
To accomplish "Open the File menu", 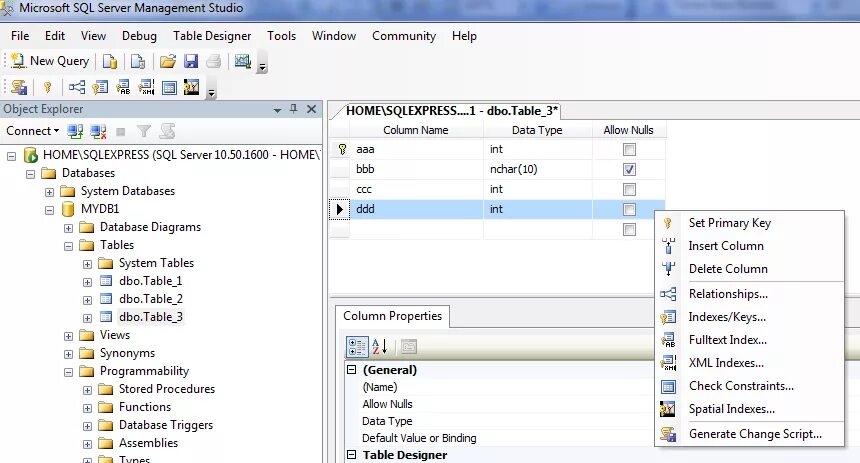I will click(x=20, y=36).
